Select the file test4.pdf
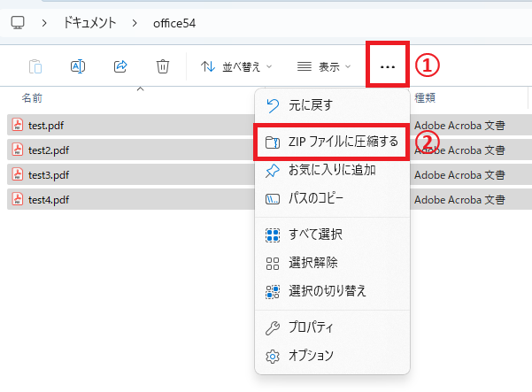This screenshot has height=392, width=532. (x=49, y=200)
